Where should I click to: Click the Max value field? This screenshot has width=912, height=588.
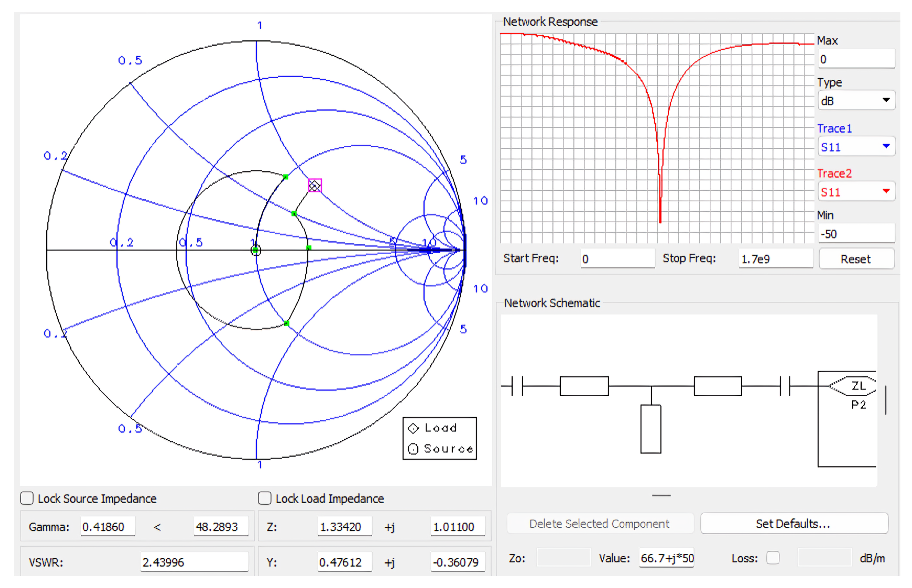pyautogui.click(x=856, y=59)
